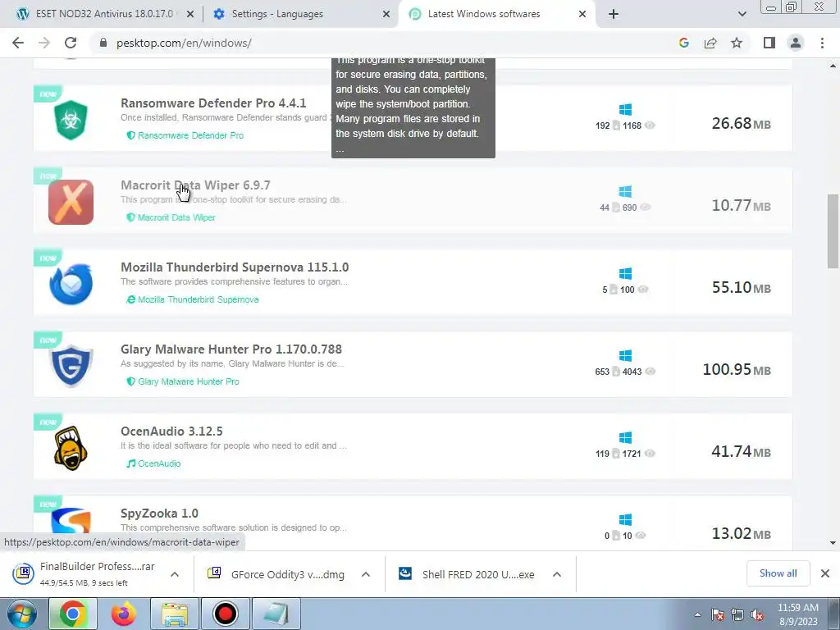Click the Glary Malware Hunter shield icon
Viewport: 840px width, 630px height.
coord(71,366)
